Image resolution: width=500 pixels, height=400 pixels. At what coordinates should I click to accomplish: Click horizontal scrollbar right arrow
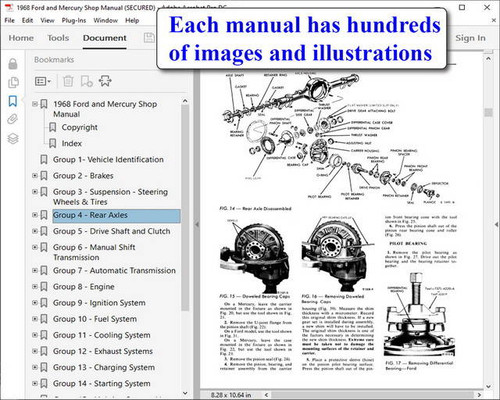pos(479,395)
